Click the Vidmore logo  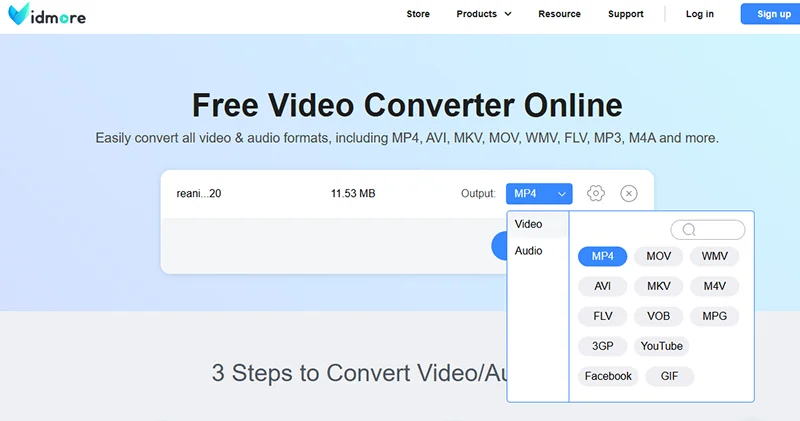[x=47, y=14]
